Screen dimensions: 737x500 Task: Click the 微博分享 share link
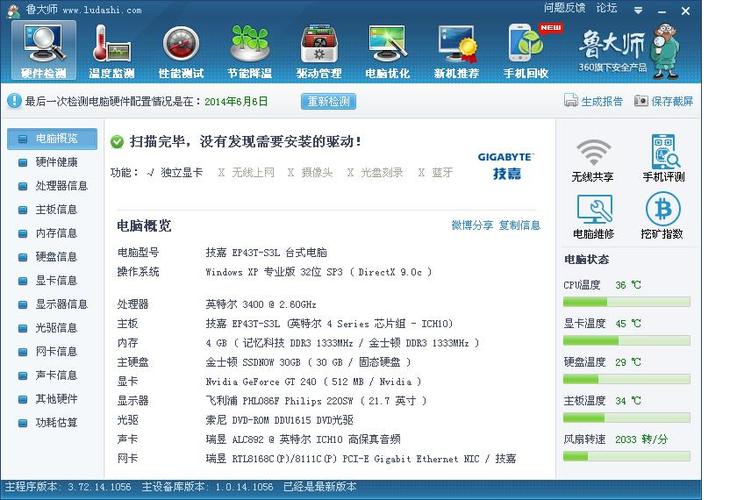pos(472,225)
